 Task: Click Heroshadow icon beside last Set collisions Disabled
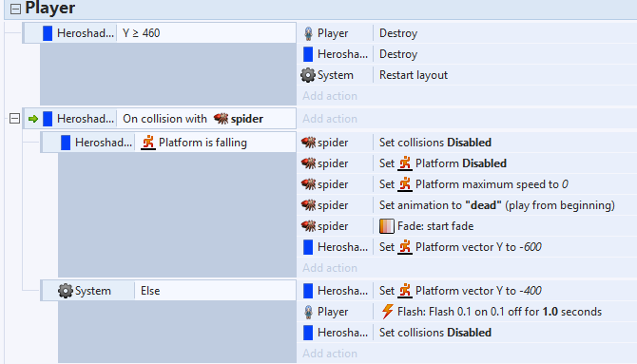tap(308, 333)
